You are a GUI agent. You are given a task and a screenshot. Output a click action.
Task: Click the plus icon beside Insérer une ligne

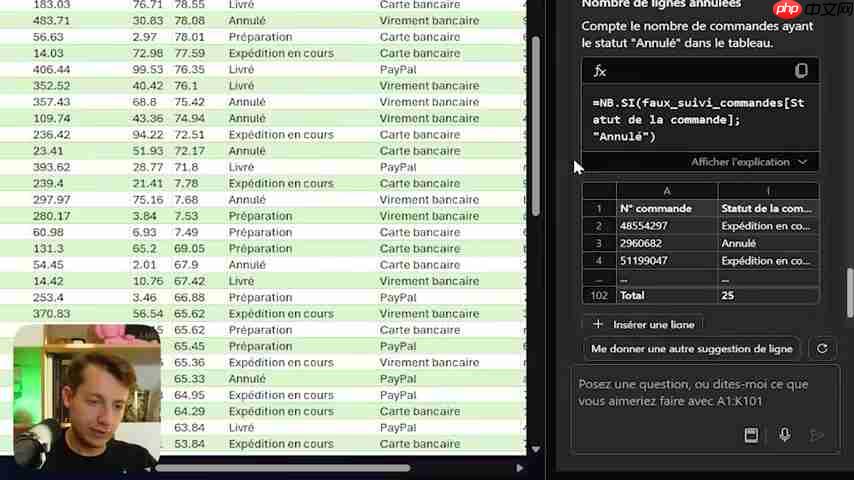pyautogui.click(x=597, y=324)
